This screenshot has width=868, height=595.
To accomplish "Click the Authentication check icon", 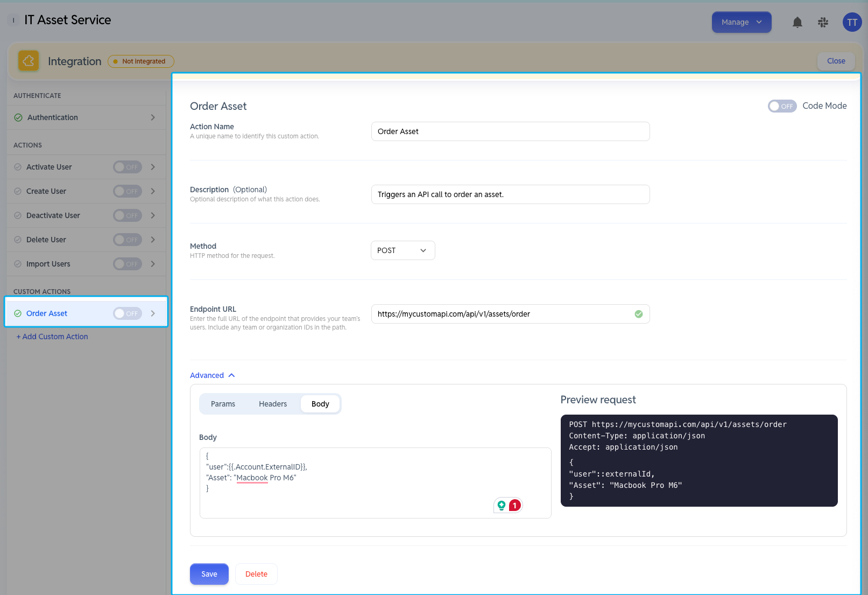I will click(x=18, y=117).
